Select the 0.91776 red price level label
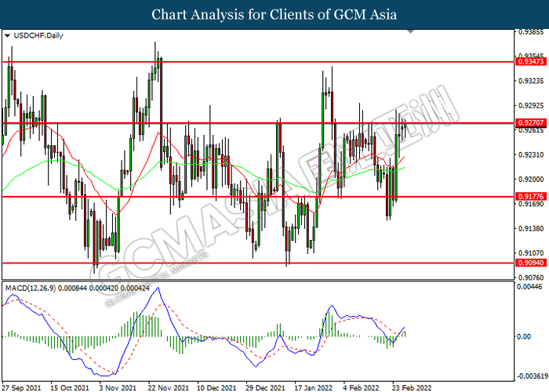 (x=531, y=196)
